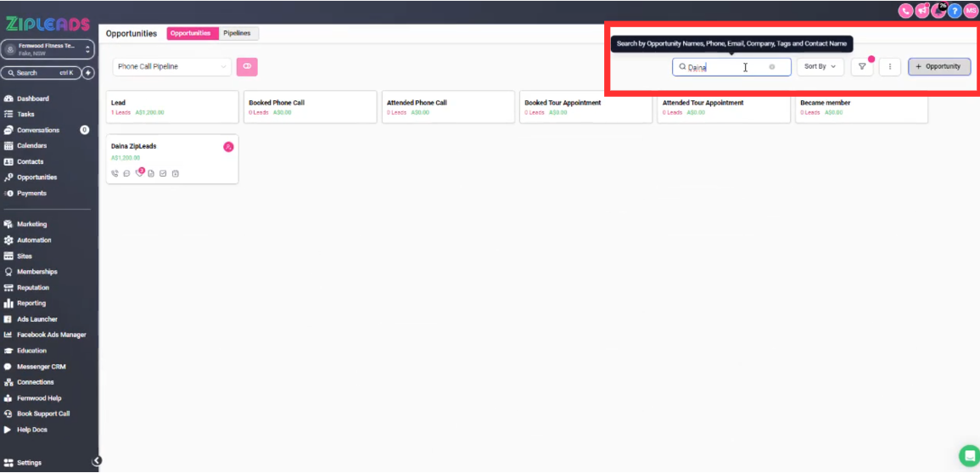Viewport: 980px width, 473px height.
Task: Click the pink toggle beside pipeline selector
Action: [247, 67]
